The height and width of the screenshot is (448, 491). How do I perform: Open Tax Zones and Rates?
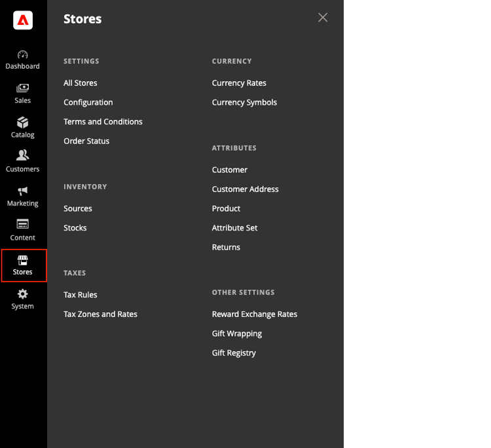pos(101,314)
